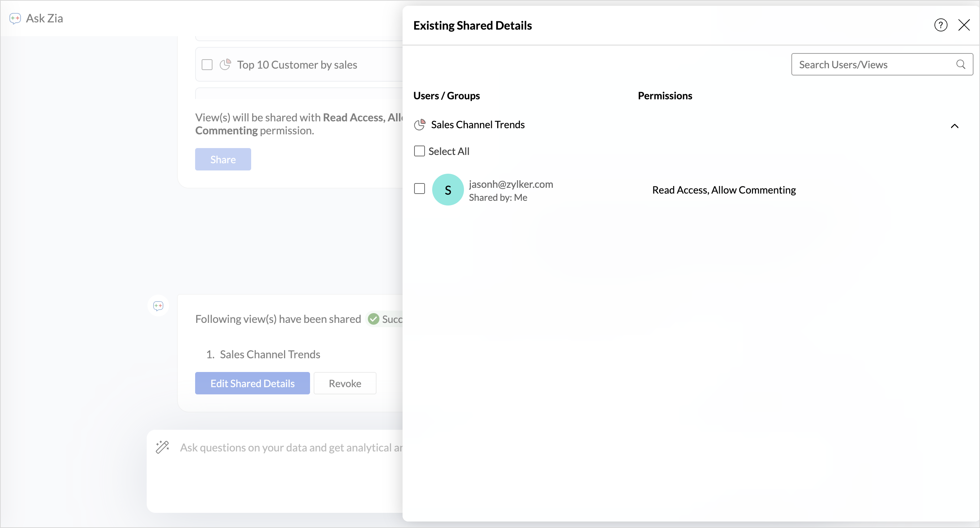Collapse the Sales Channel Trends section
Screen dimensions: 980x528
pyautogui.click(x=954, y=126)
